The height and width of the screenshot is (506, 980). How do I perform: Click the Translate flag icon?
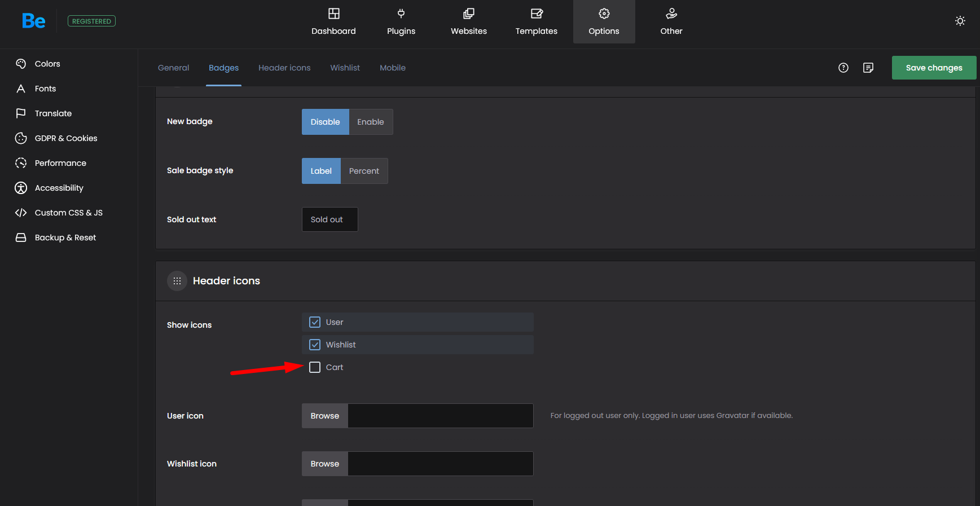point(21,113)
